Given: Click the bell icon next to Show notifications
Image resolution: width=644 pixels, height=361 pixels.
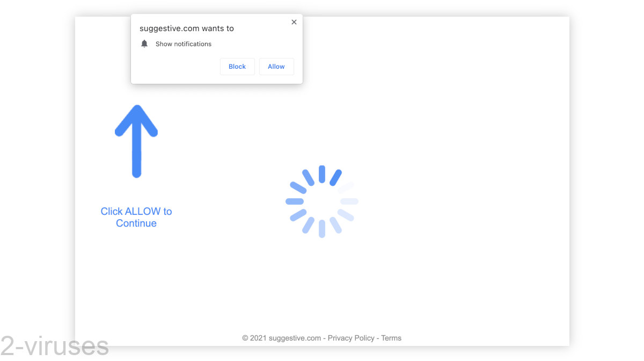Looking at the screenshot, I should point(144,44).
